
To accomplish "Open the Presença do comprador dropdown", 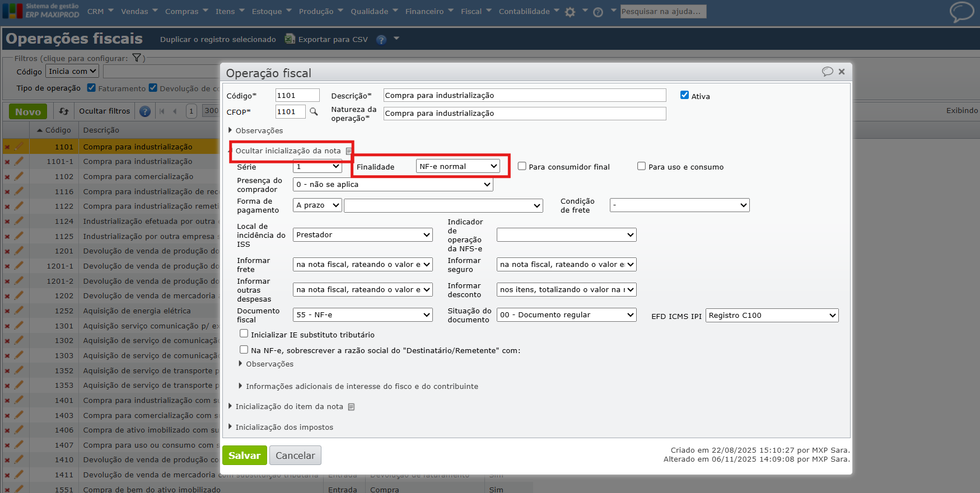I will click(393, 185).
